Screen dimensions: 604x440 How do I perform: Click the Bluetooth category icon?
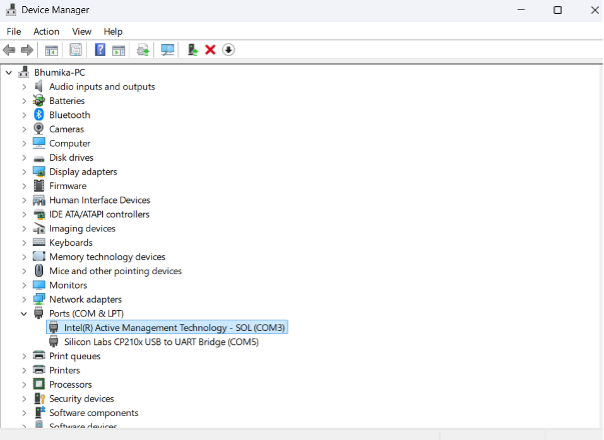point(39,115)
